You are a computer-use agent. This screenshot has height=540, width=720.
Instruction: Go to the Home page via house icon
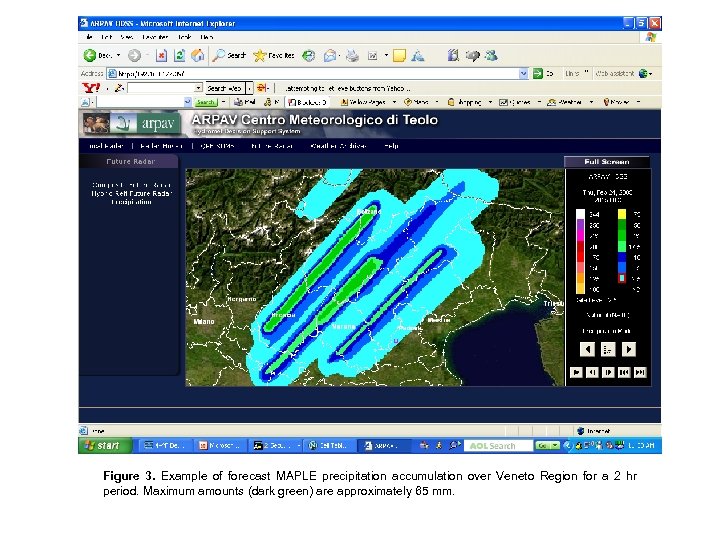[198, 56]
